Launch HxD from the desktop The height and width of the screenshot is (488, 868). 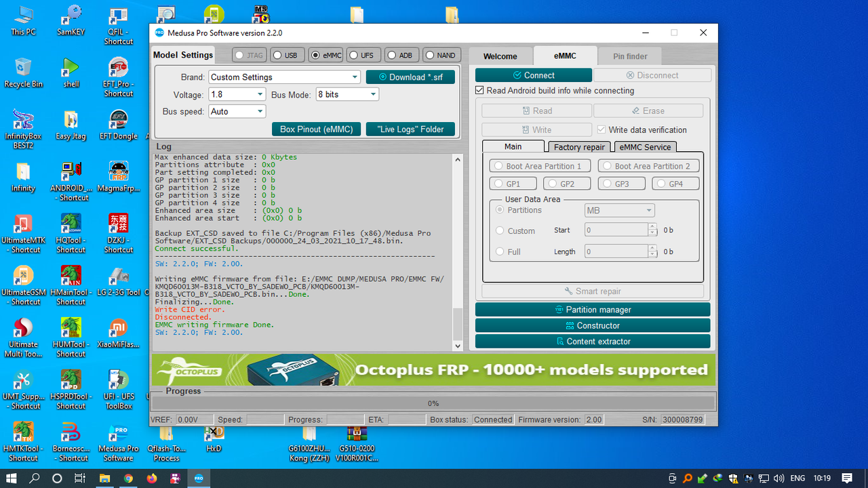[x=214, y=437]
